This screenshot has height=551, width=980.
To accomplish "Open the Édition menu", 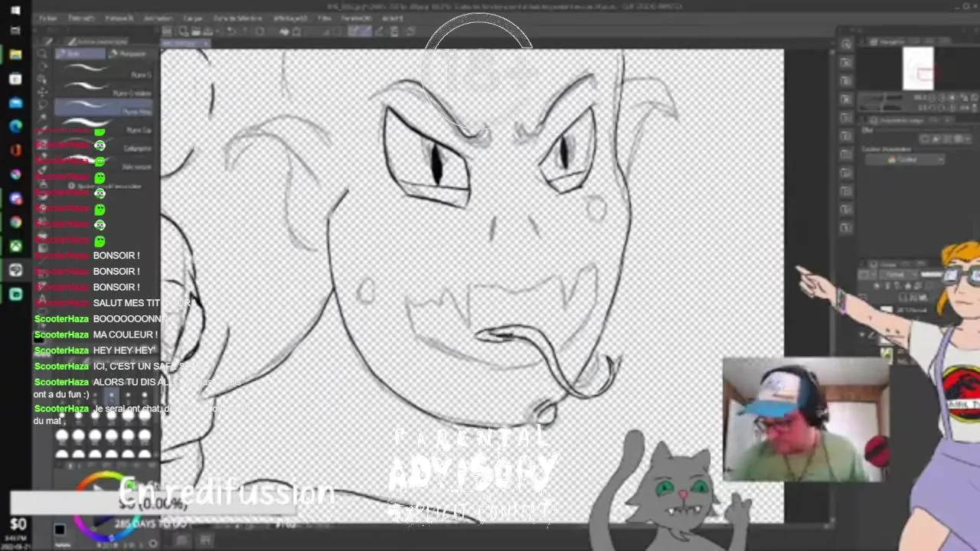I will [82, 18].
